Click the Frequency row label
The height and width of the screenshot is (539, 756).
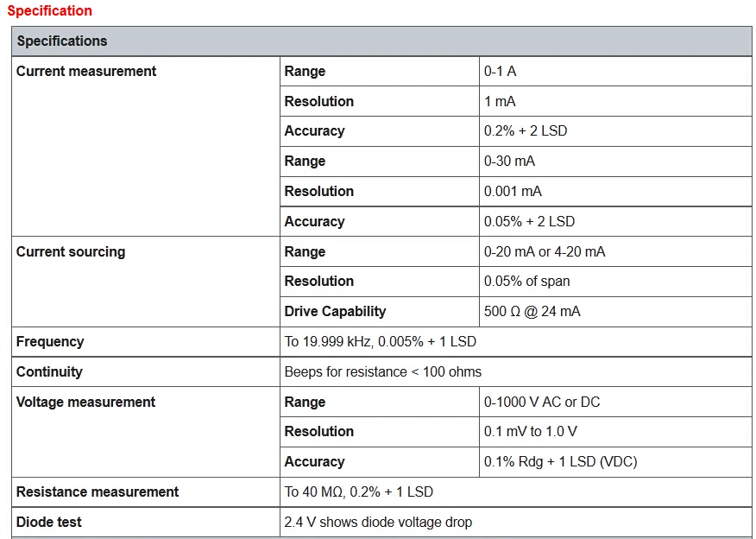click(x=50, y=342)
